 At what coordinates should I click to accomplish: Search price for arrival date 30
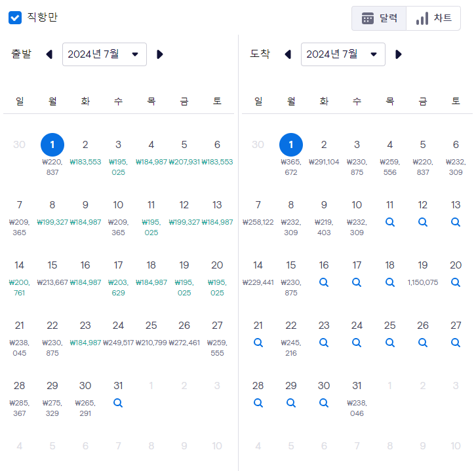click(x=324, y=403)
